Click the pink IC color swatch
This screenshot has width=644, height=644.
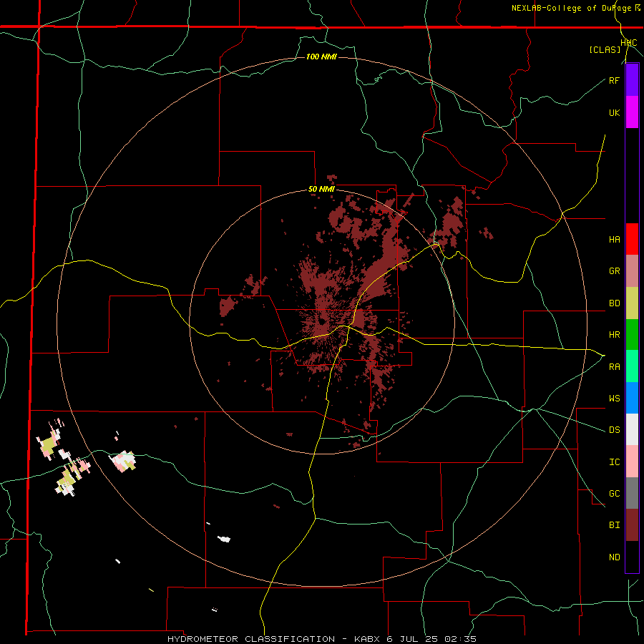tap(632, 462)
